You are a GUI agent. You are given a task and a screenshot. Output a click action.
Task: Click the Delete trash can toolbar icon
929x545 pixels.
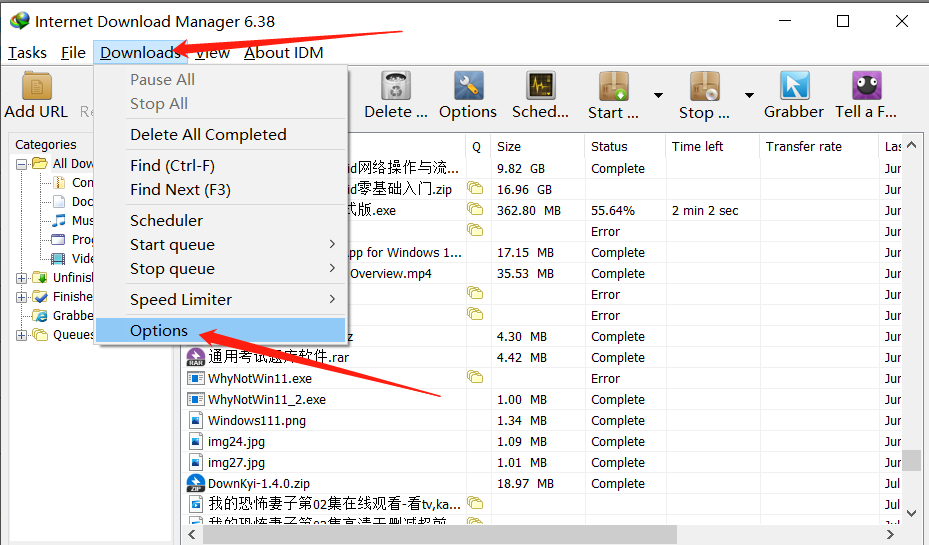[x=396, y=87]
